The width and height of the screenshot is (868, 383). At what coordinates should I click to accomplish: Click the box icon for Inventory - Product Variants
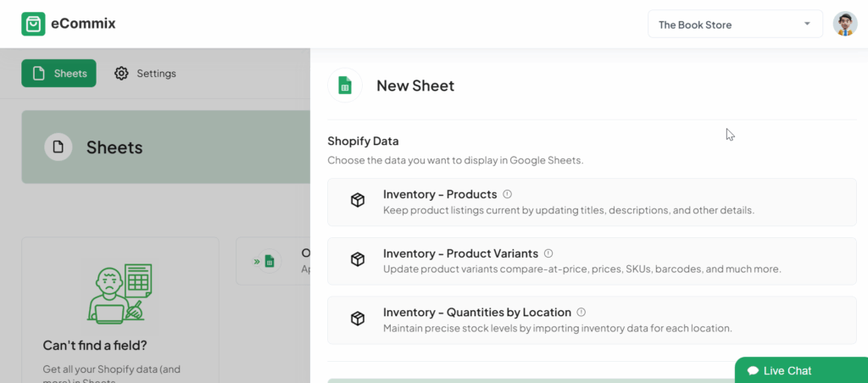click(x=358, y=259)
